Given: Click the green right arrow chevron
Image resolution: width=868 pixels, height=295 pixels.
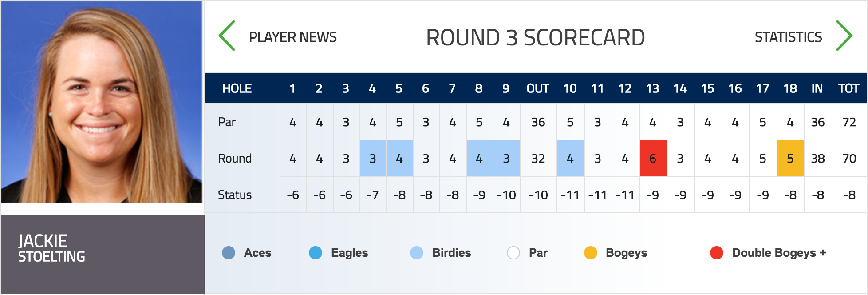Looking at the screenshot, I should point(844,36).
